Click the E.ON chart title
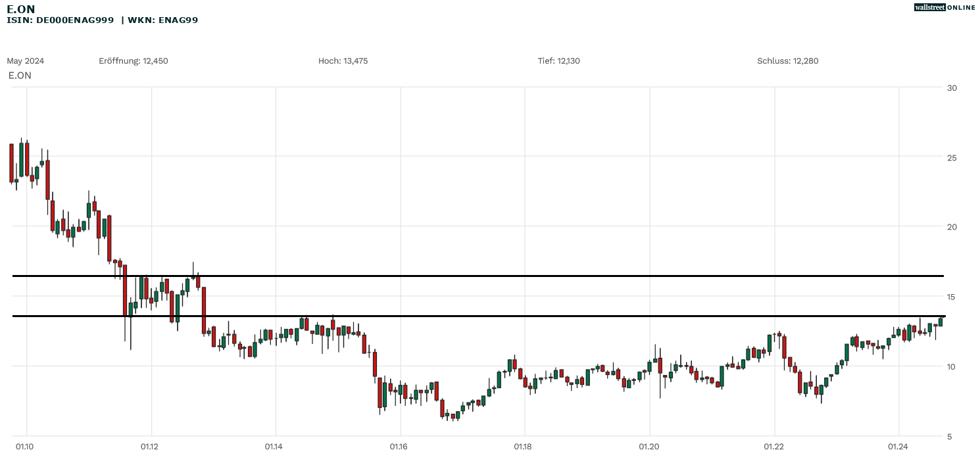 pos(21,9)
